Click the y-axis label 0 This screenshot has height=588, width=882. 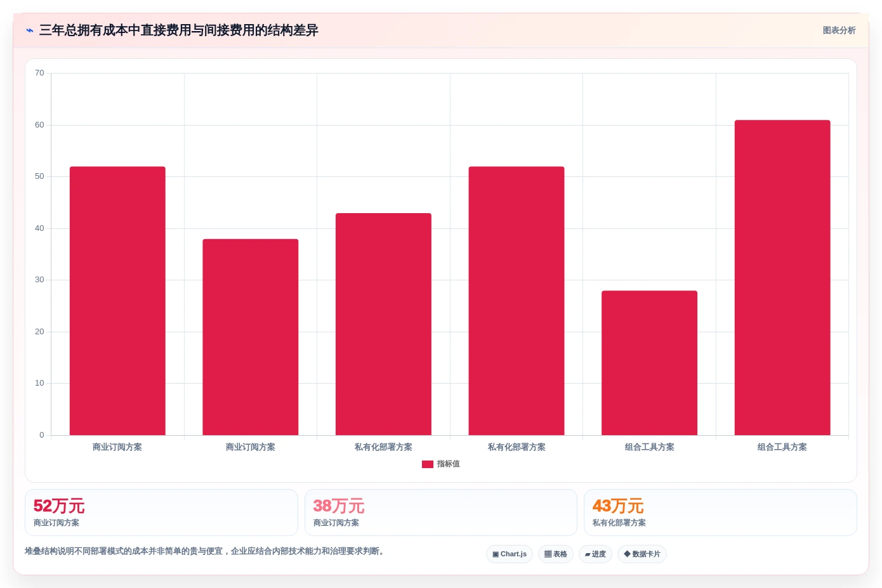42,435
